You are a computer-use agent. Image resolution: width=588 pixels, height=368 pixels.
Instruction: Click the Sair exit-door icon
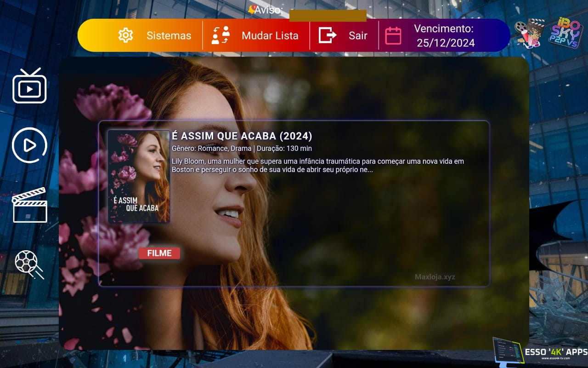coord(328,35)
